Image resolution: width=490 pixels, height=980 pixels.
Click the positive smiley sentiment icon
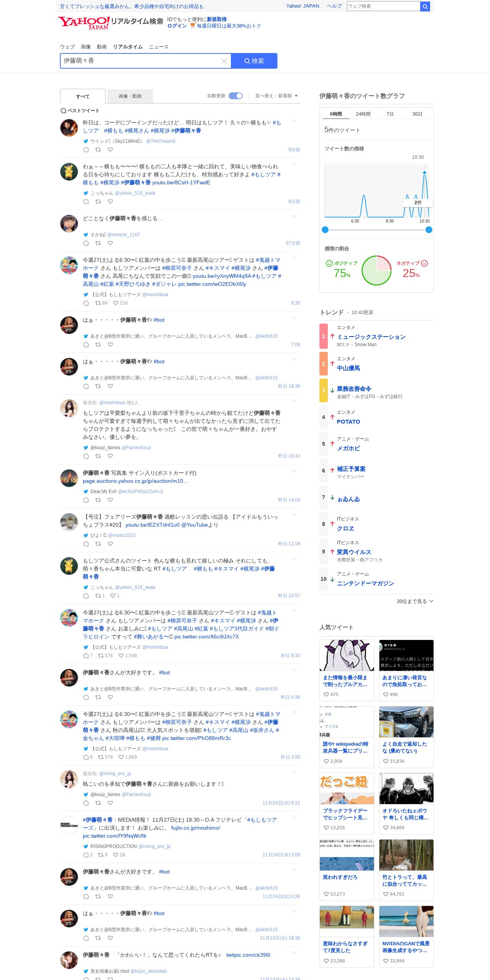pos(329,263)
